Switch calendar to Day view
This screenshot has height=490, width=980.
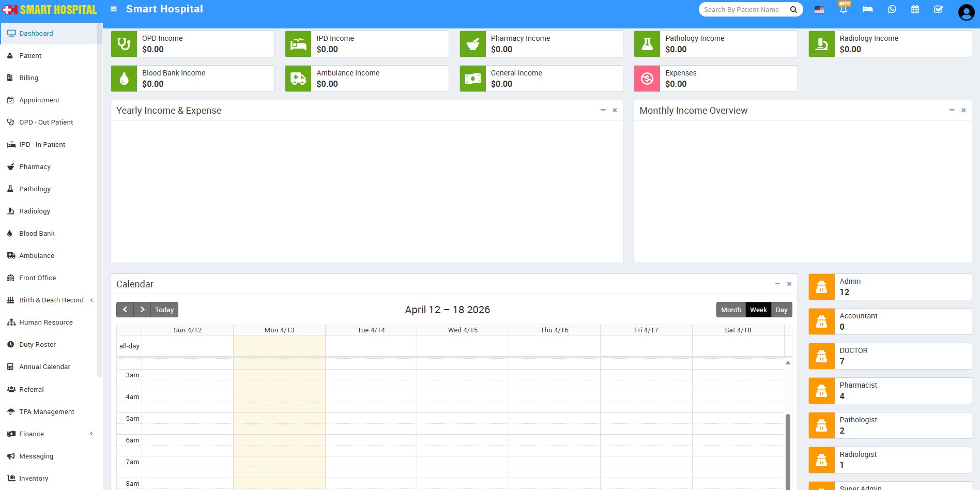[782, 310]
